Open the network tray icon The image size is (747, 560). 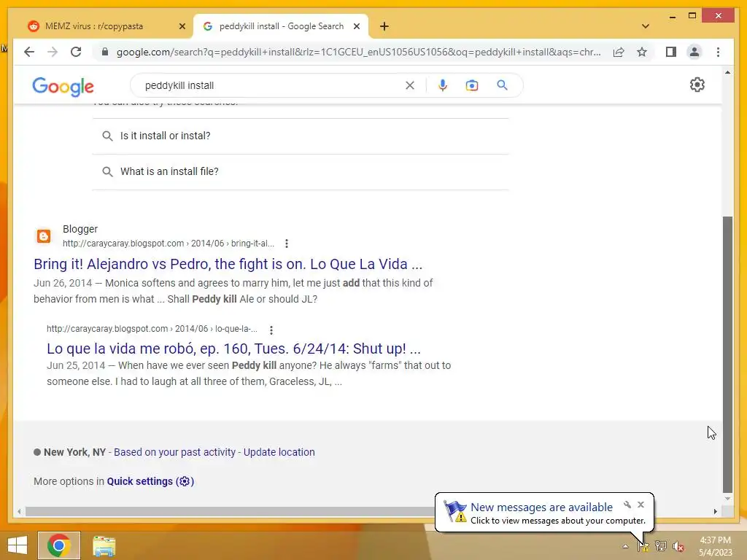pos(661,545)
